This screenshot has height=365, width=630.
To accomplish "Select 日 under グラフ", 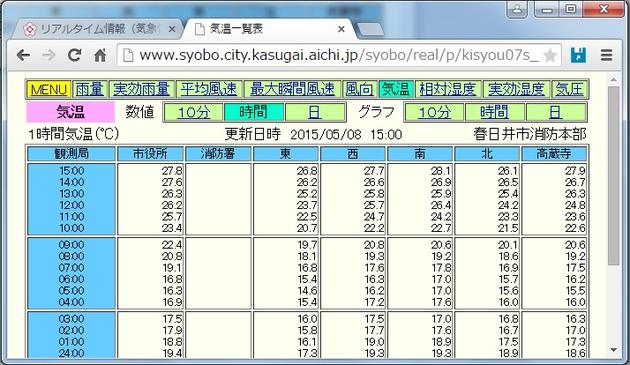I will pos(556,112).
